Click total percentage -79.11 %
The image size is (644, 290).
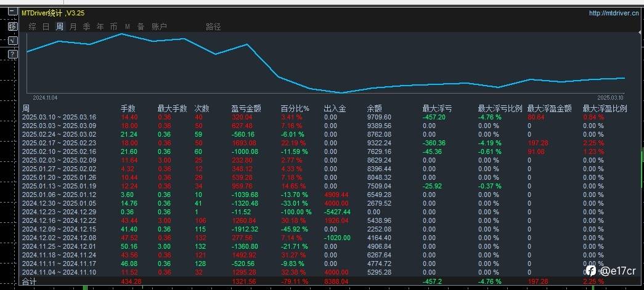294,281
